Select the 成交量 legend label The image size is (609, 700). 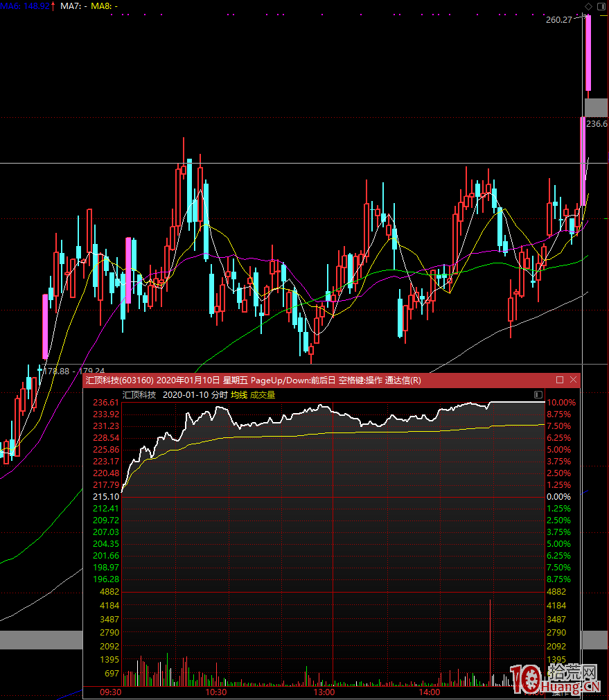tap(263, 395)
